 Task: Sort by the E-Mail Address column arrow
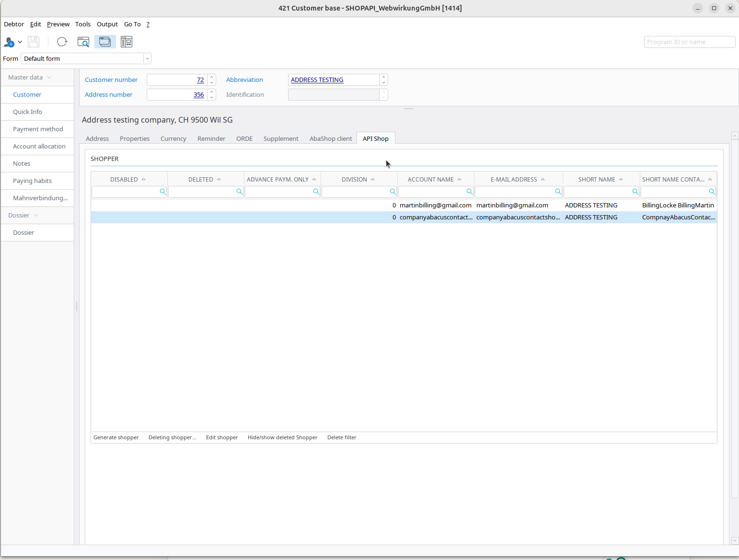543,179
